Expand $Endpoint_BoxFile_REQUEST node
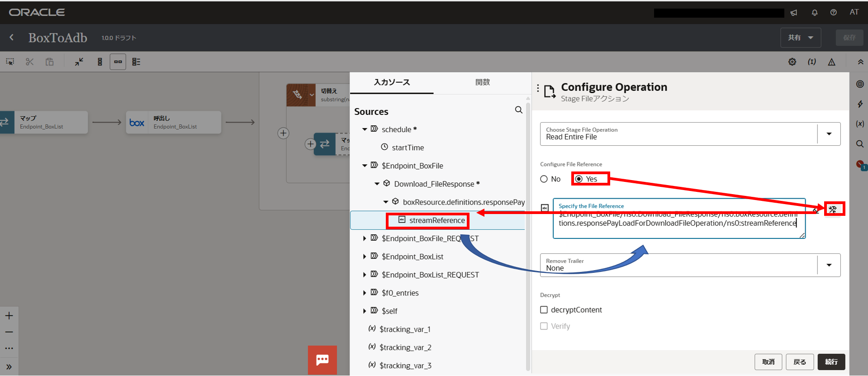This screenshot has height=376, width=868. (x=365, y=238)
